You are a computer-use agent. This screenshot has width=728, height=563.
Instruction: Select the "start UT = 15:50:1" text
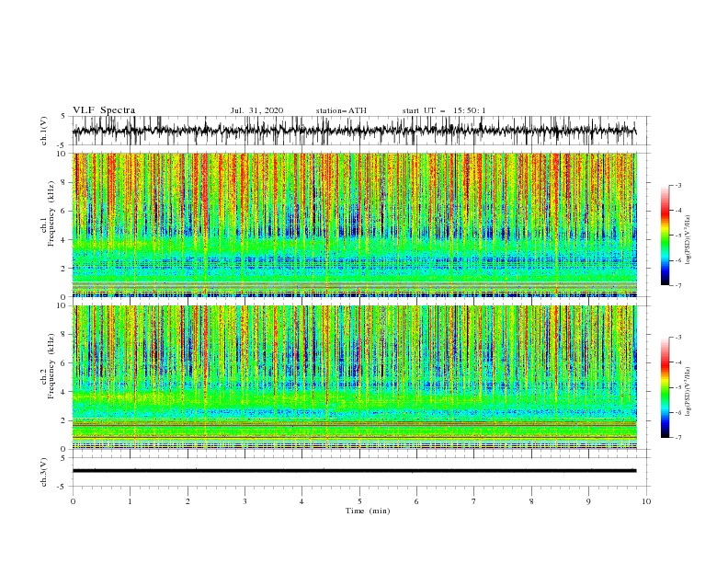pyautogui.click(x=444, y=110)
